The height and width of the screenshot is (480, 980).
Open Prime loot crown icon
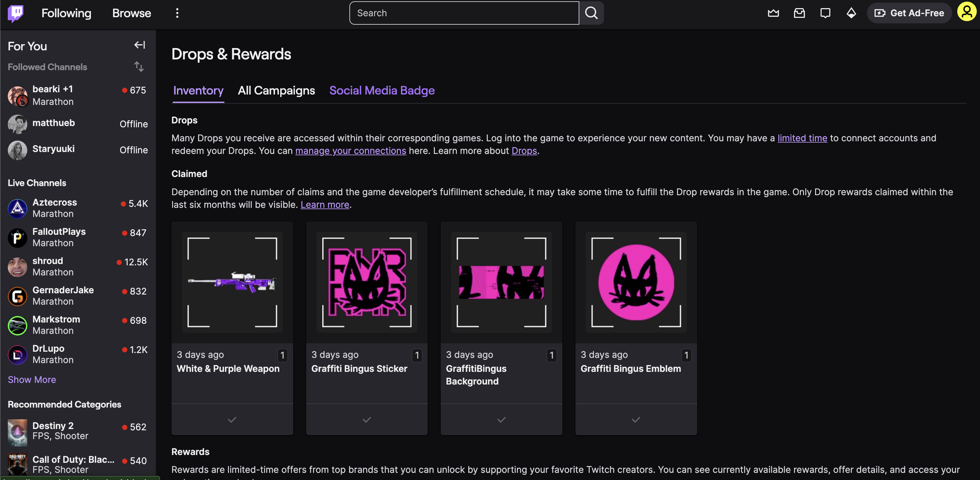tap(773, 13)
